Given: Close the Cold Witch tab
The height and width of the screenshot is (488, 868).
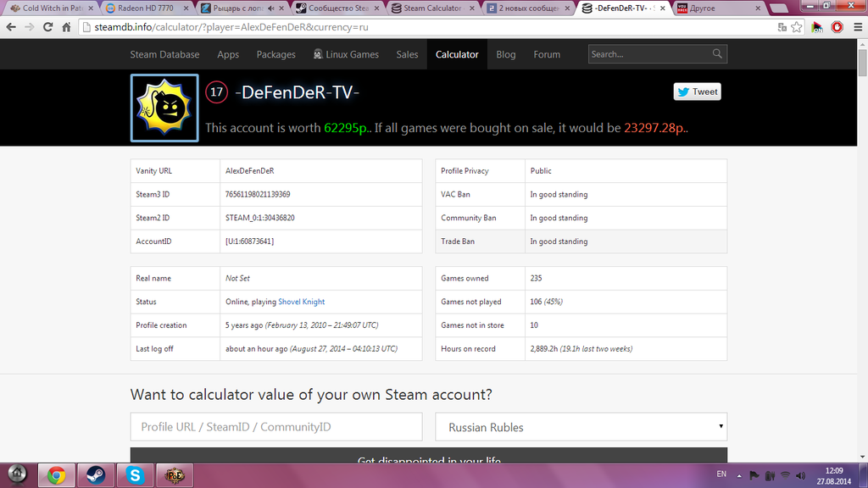Looking at the screenshot, I should pos(91,8).
